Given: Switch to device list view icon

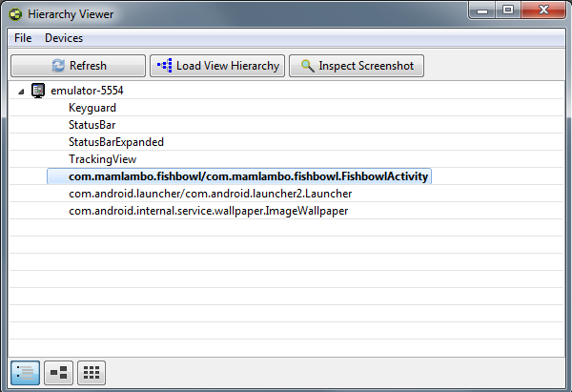Looking at the screenshot, I should pos(25,373).
